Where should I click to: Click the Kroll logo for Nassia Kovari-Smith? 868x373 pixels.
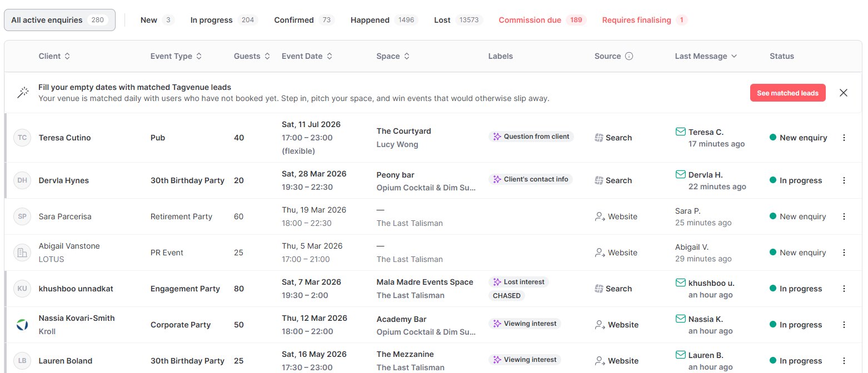point(22,325)
